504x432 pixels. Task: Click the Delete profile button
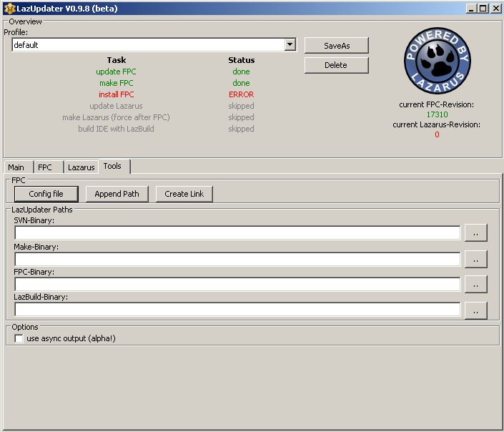pos(336,65)
